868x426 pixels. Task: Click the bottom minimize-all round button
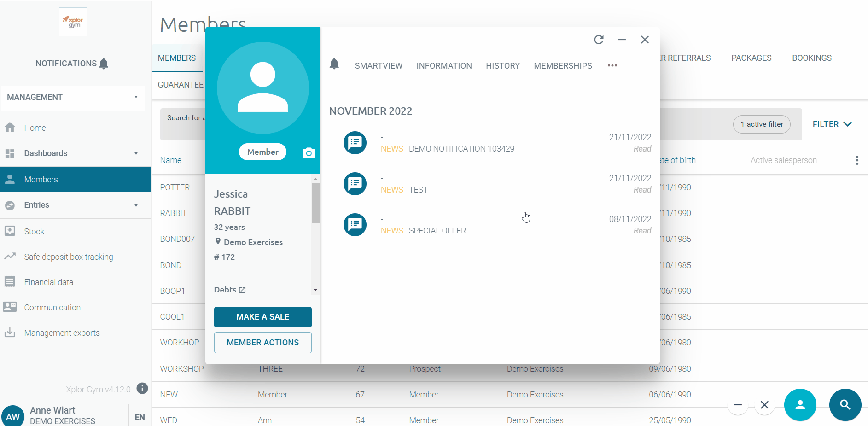click(x=738, y=405)
